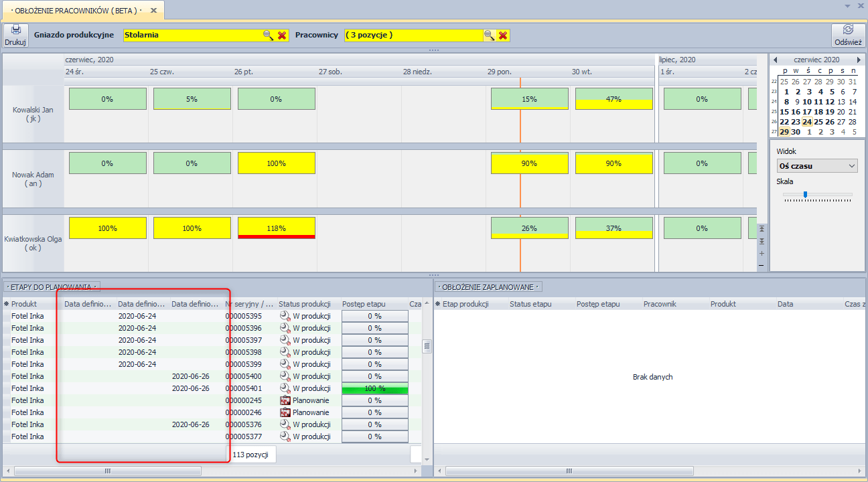Click the vertical scrollbar thumb of the stages table
868x482 pixels.
click(x=427, y=346)
